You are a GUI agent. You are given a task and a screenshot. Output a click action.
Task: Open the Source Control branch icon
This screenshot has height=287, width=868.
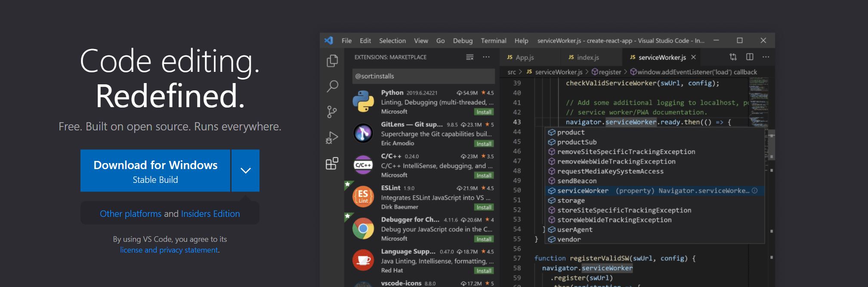pos(332,112)
